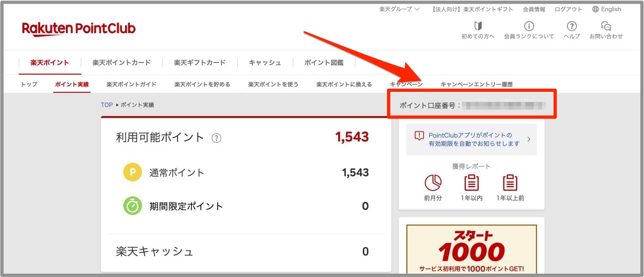644x277 pixels.
Task: Select the 楽天ギフトカード tab
Action: (199, 62)
